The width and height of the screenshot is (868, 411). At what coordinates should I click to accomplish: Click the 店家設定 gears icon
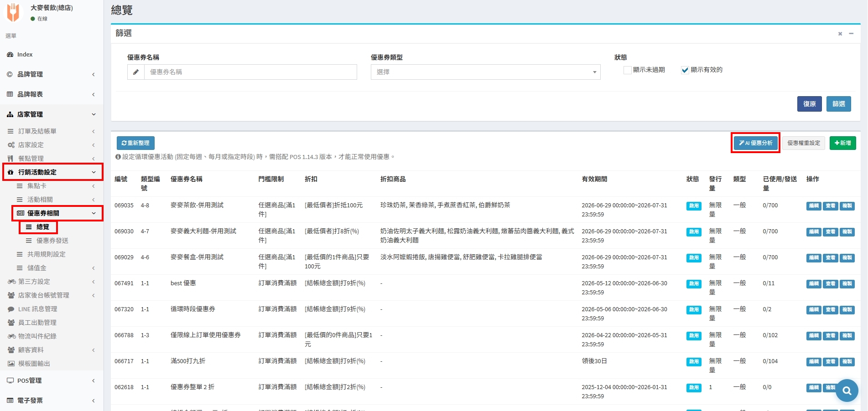(11, 145)
